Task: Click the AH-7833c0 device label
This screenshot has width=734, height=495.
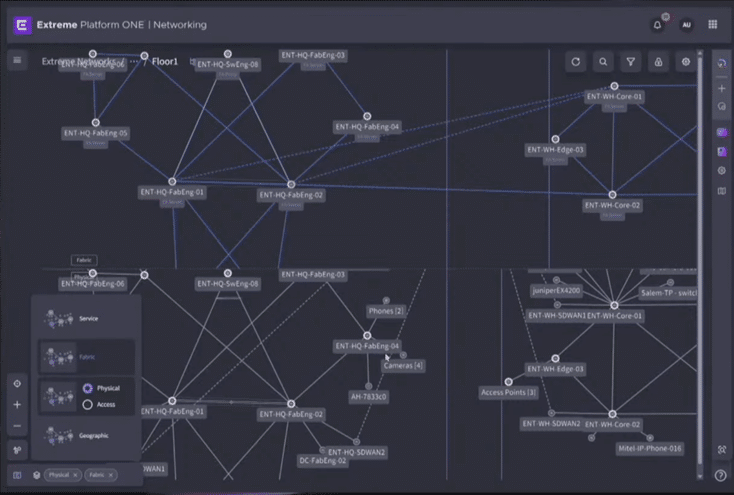Action: [x=369, y=397]
